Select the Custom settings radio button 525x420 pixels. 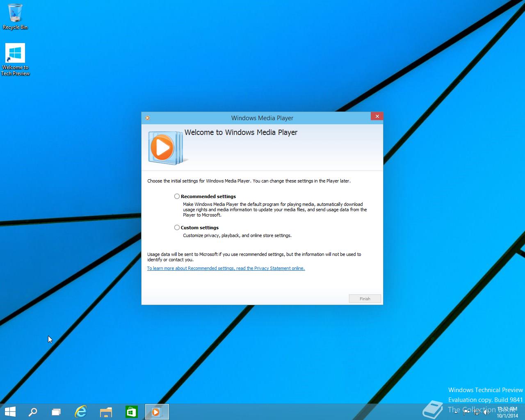[x=177, y=228]
